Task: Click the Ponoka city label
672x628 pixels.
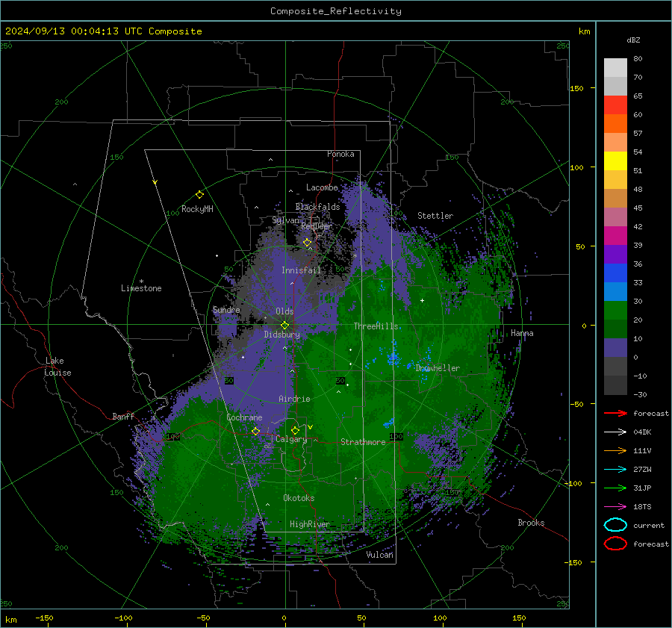Action: click(340, 154)
